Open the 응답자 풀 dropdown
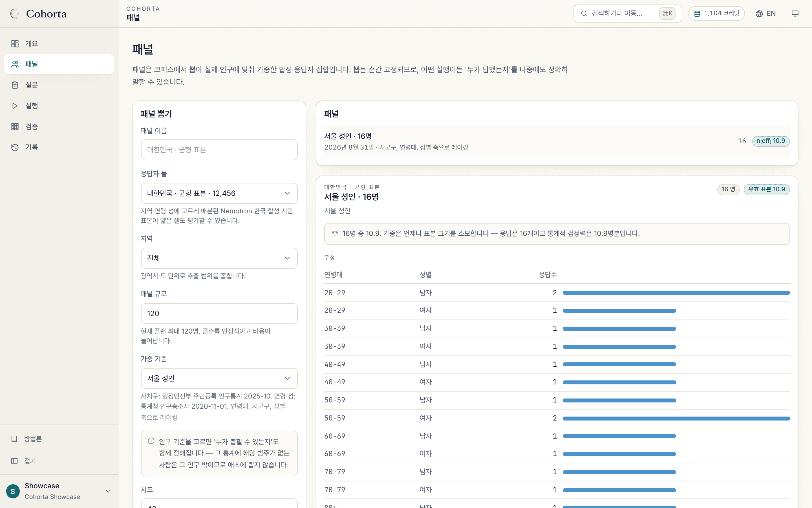The width and height of the screenshot is (812, 508). (219, 193)
